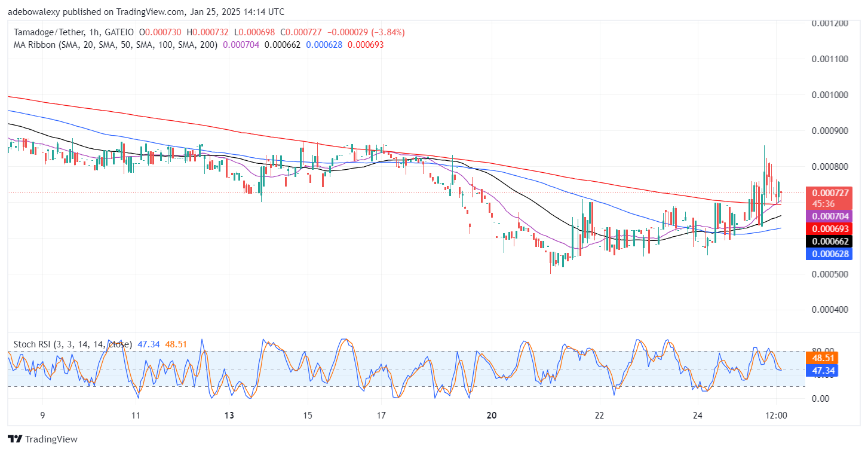Image resolution: width=868 pixels, height=452 pixels.
Task: Click the 12:00 time label
Action: [x=776, y=416]
